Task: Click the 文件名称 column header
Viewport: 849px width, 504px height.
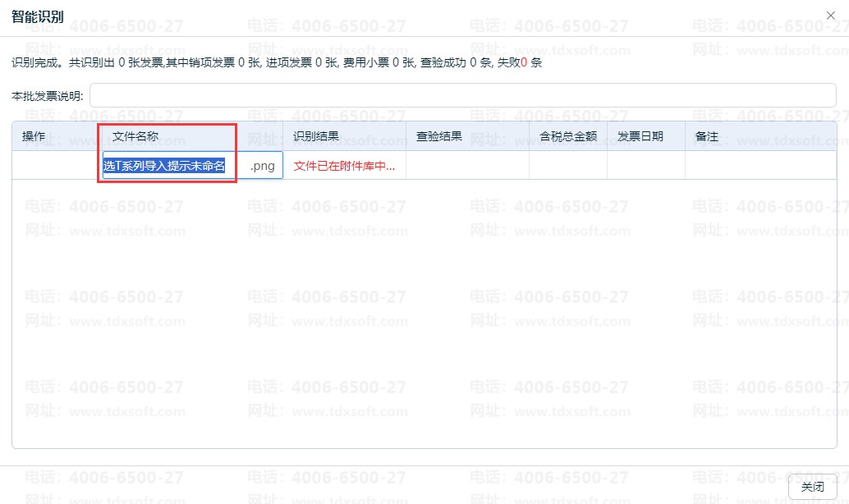Action: [x=135, y=136]
